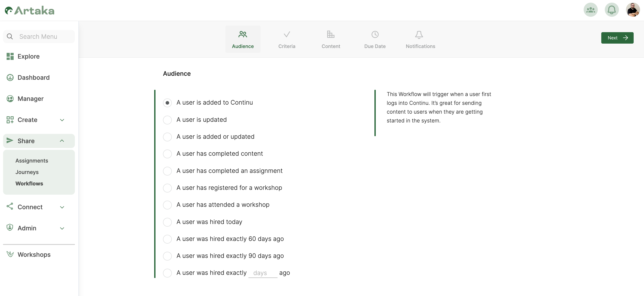644x296 pixels.
Task: Click the Workshops leaf icon
Action: point(10,254)
